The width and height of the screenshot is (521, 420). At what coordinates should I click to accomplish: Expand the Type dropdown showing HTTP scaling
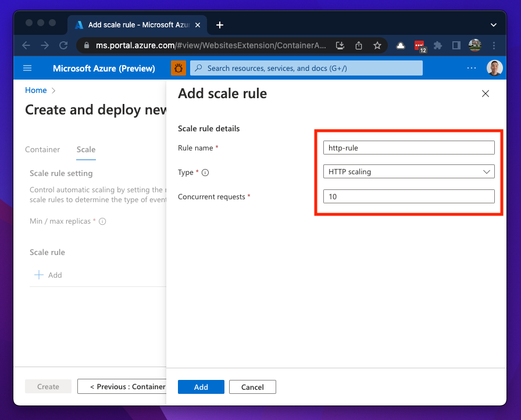coord(408,172)
